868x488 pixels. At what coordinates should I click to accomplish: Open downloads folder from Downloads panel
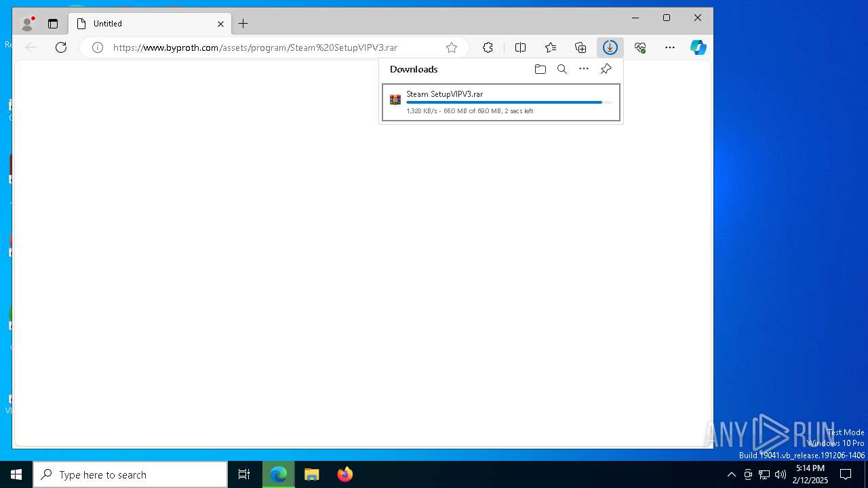click(x=540, y=69)
